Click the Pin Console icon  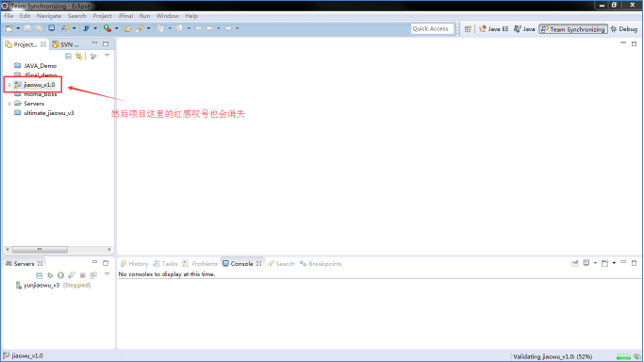click(575, 263)
